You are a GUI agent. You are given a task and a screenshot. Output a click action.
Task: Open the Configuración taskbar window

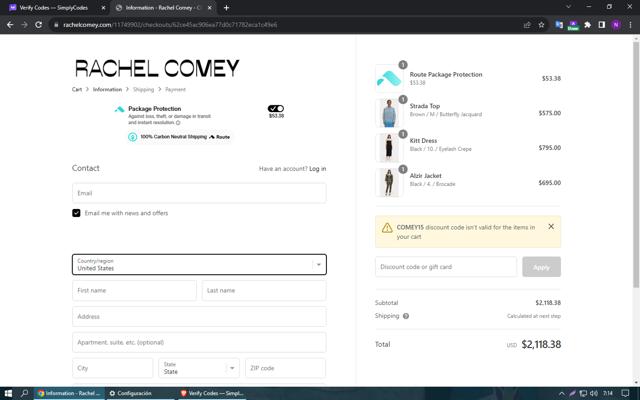tap(139, 393)
